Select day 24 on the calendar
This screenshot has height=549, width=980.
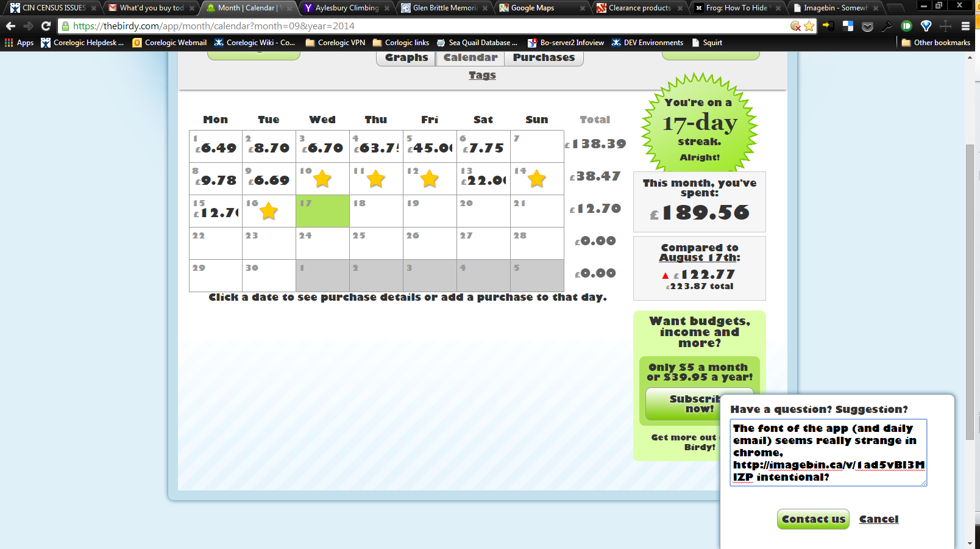[322, 243]
